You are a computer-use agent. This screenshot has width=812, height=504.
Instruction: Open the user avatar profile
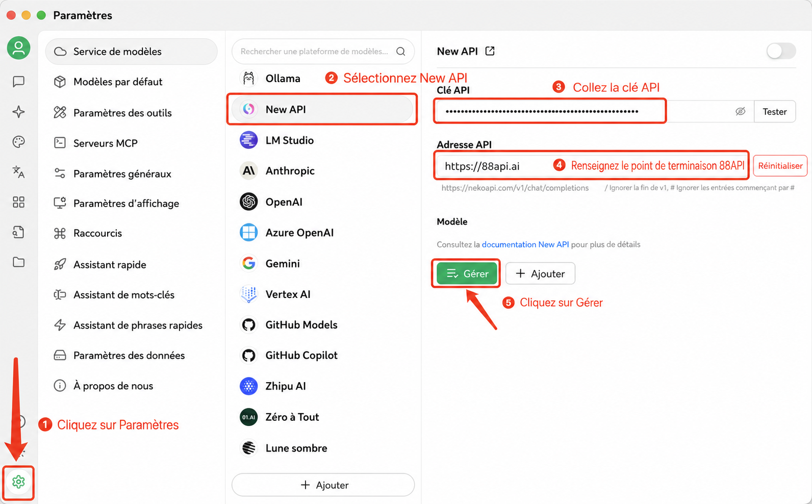pyautogui.click(x=18, y=48)
